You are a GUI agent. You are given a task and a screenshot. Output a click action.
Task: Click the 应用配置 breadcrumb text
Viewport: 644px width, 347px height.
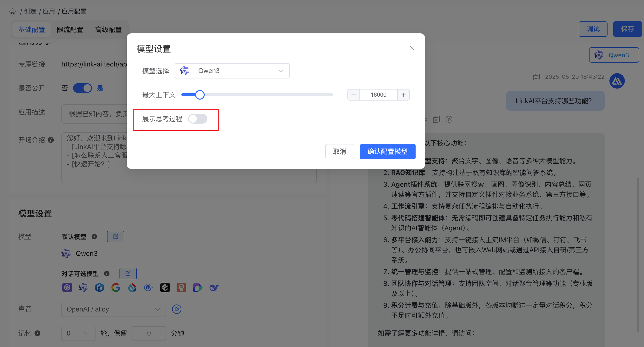[74, 12]
